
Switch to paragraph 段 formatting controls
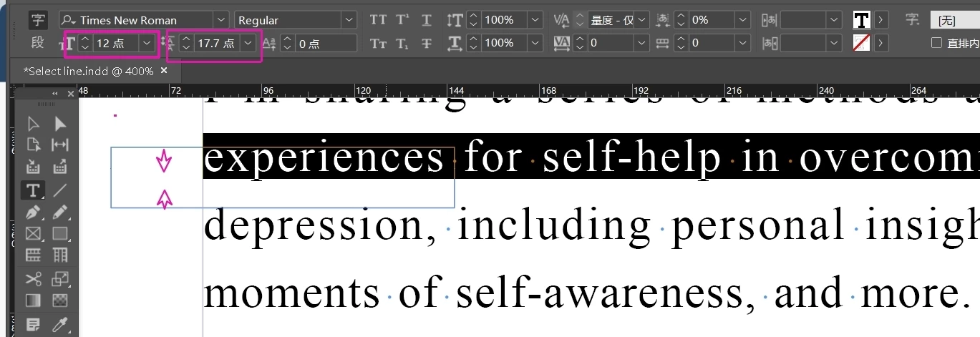[38, 43]
